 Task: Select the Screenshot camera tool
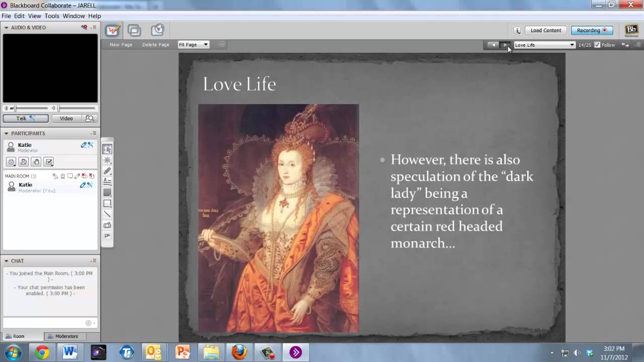click(107, 225)
